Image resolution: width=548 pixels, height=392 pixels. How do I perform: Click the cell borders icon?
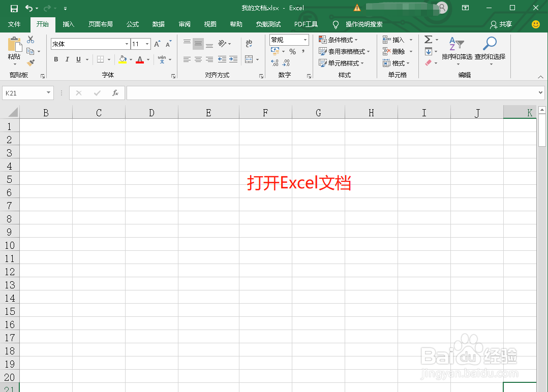click(100, 59)
